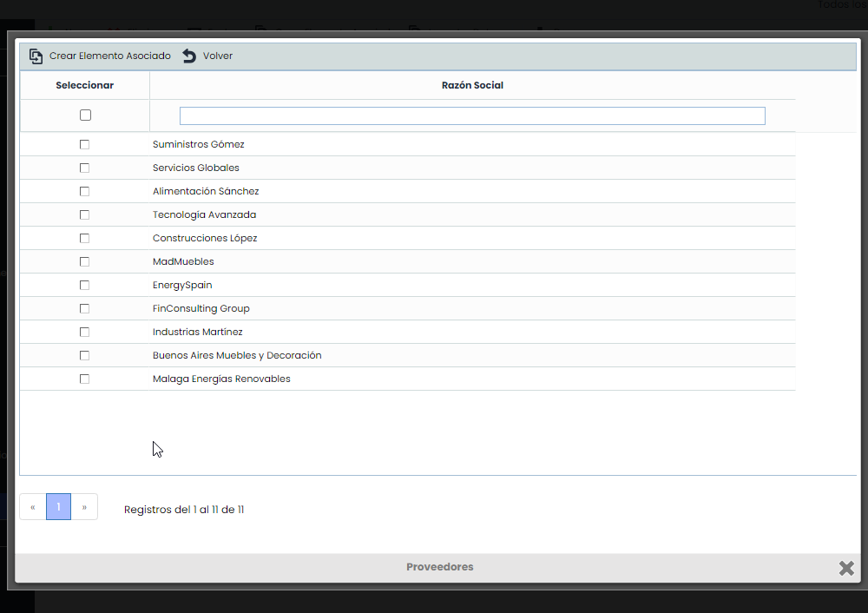This screenshot has height=613, width=868.
Task: Select the Malaga Energías Renovables checkbox
Action: point(84,379)
